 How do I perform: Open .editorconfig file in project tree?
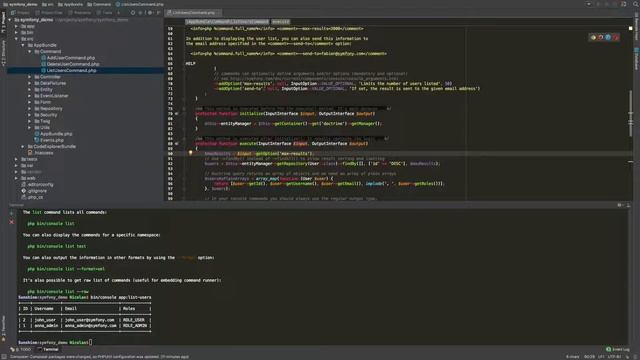click(37, 184)
